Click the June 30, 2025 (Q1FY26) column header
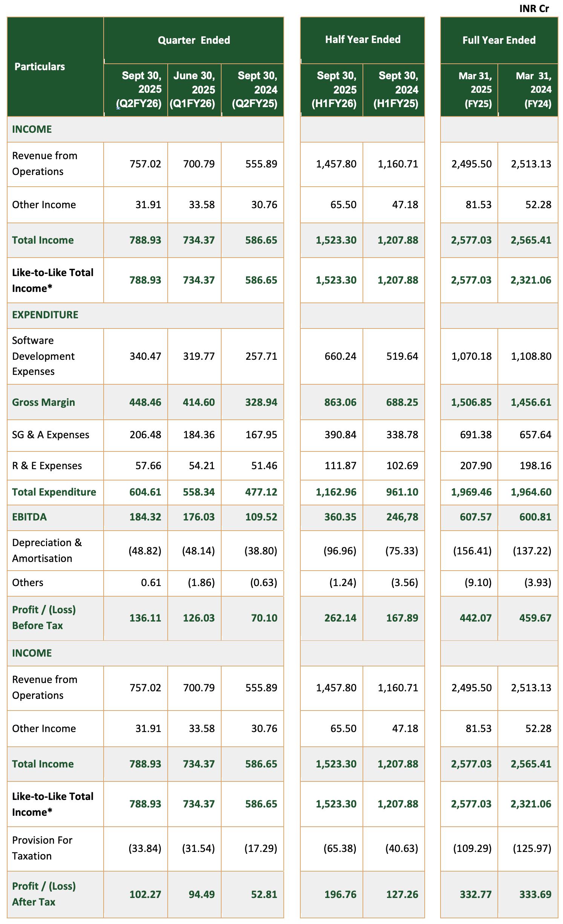 point(194,90)
